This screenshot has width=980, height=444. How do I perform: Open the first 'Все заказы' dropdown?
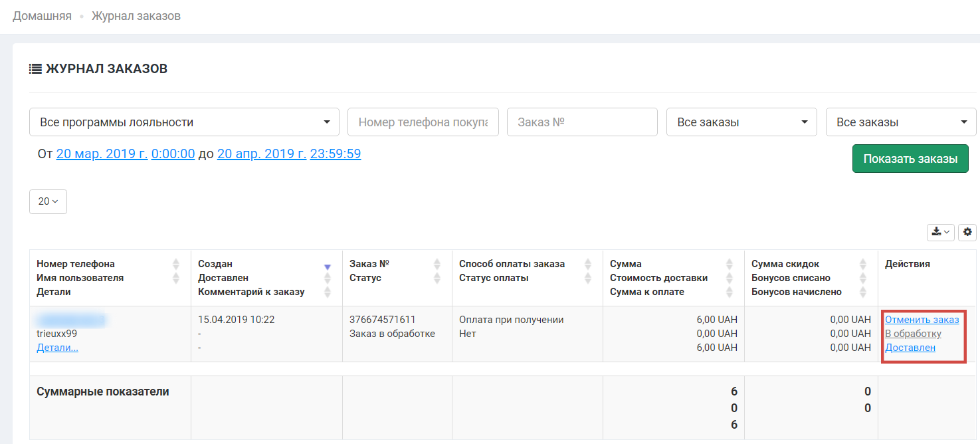pos(741,122)
